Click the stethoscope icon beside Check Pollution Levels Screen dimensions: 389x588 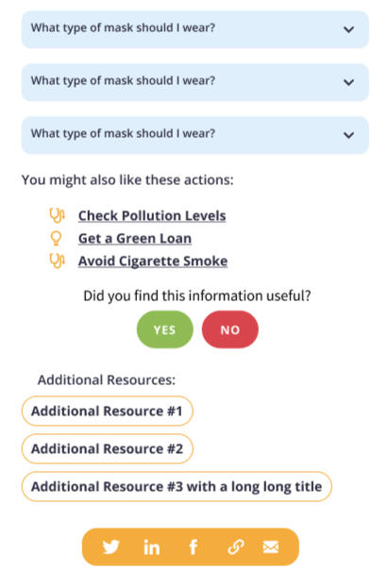(57, 215)
